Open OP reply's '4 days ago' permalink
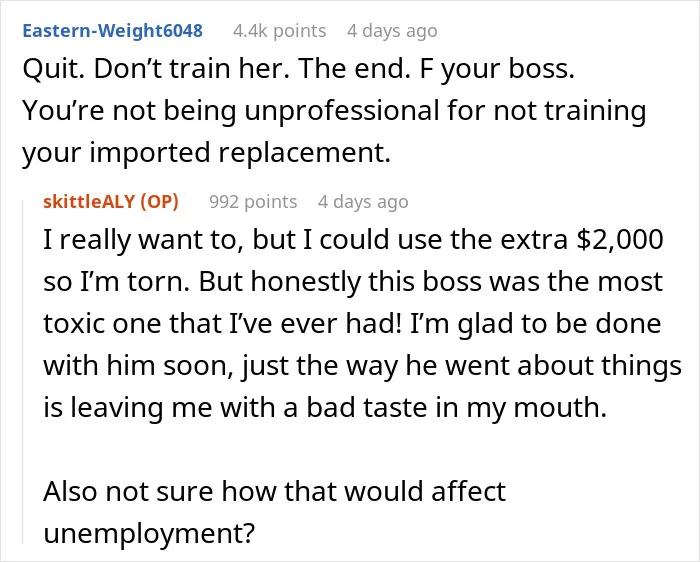This screenshot has width=700, height=562. point(363,202)
